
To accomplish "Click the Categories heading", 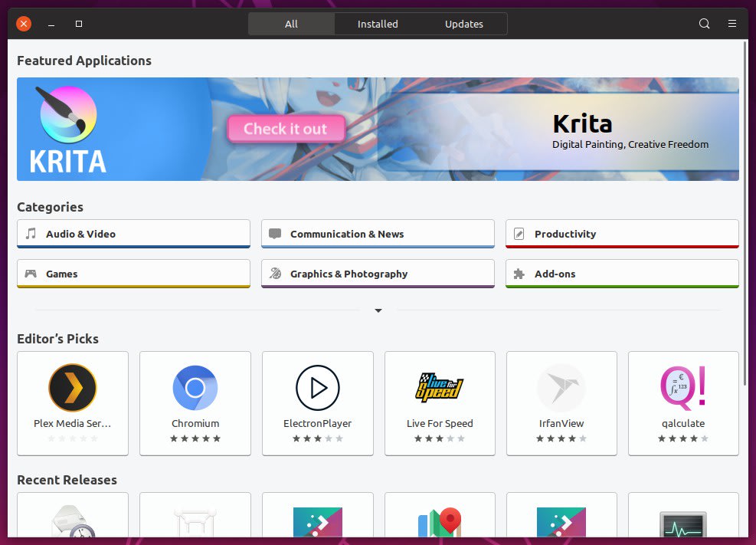I will (50, 208).
